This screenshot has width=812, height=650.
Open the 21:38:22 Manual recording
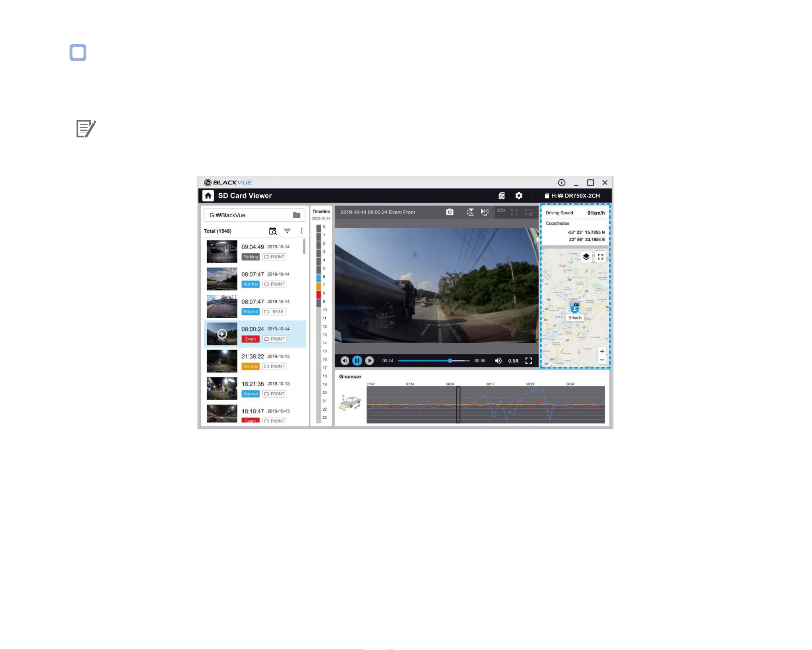(255, 361)
